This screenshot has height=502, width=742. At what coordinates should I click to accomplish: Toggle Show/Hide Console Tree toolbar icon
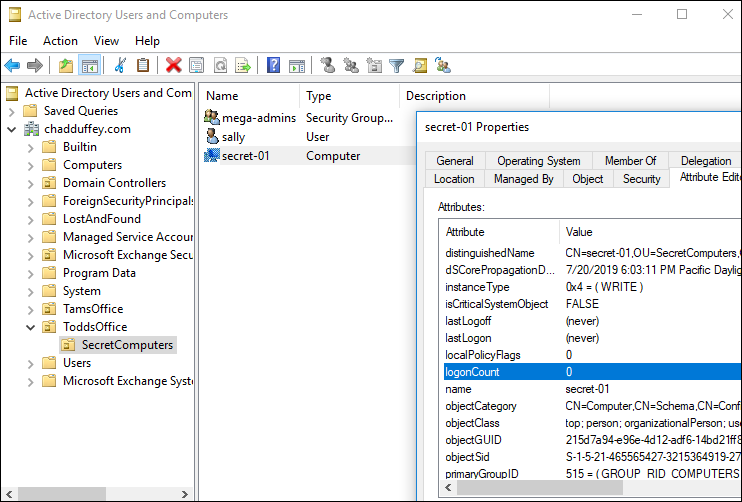coord(89,65)
